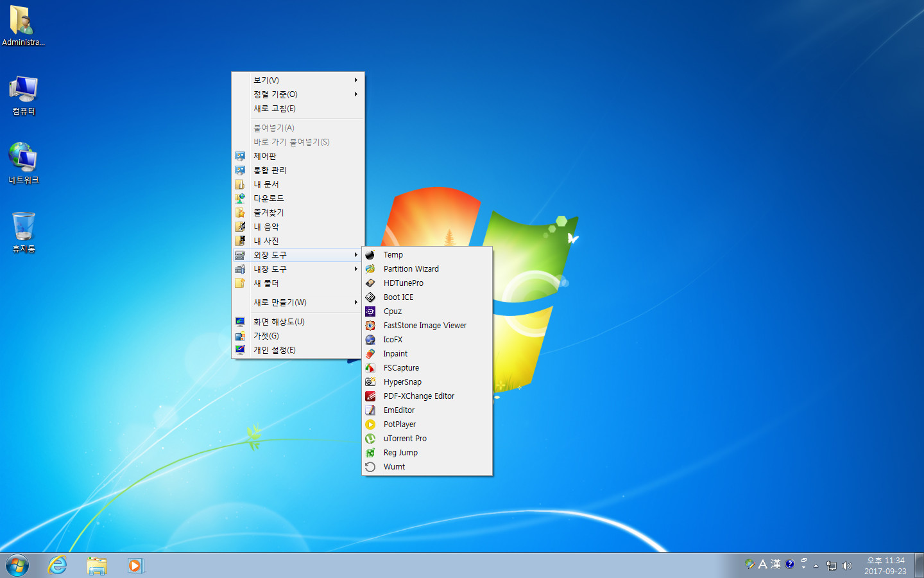The image size is (924, 578).
Task: Open the Administrator desktop folder icon
Action: click(x=23, y=26)
